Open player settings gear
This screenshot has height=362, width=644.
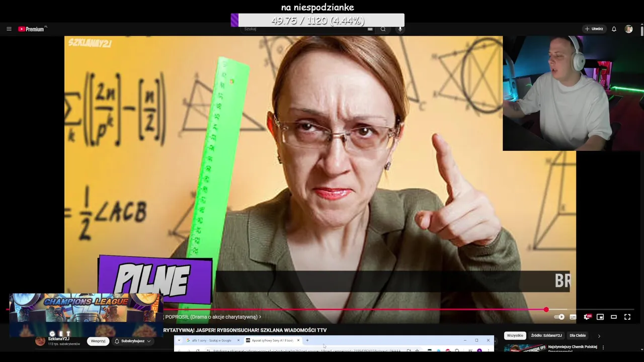click(x=587, y=317)
